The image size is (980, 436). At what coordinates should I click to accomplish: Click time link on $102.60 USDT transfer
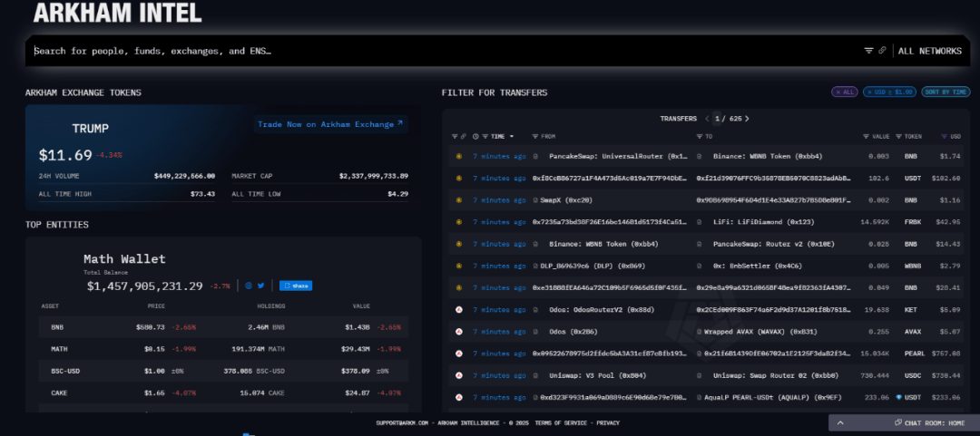tap(499, 178)
